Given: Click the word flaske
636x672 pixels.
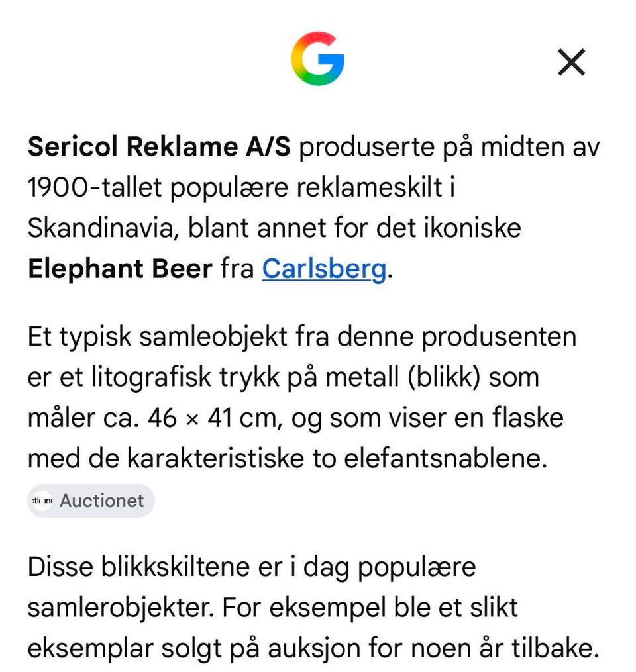Looking at the screenshot, I should 527,418.
